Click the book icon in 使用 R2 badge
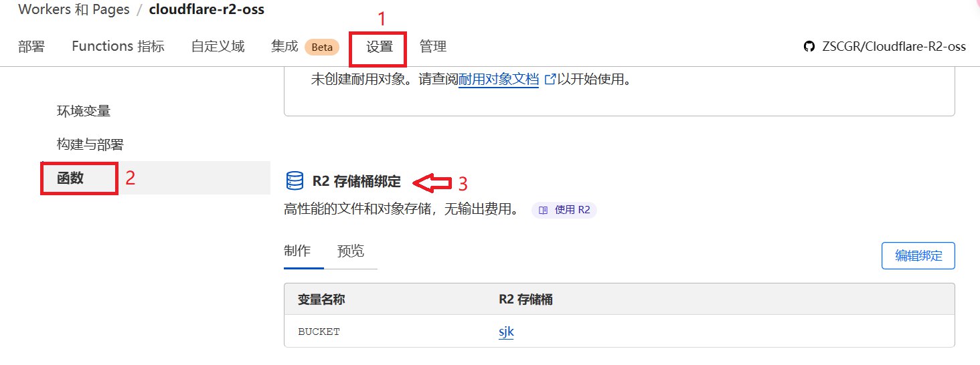 pos(543,210)
